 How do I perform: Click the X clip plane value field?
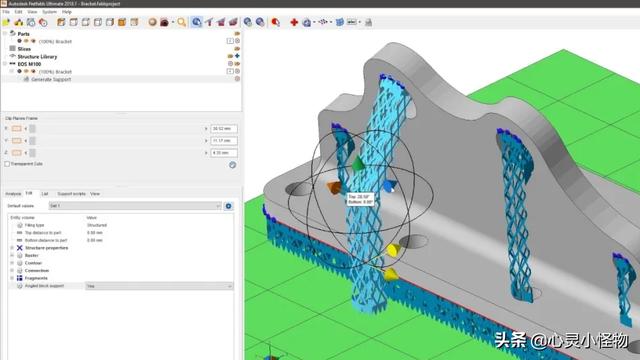tap(224, 129)
